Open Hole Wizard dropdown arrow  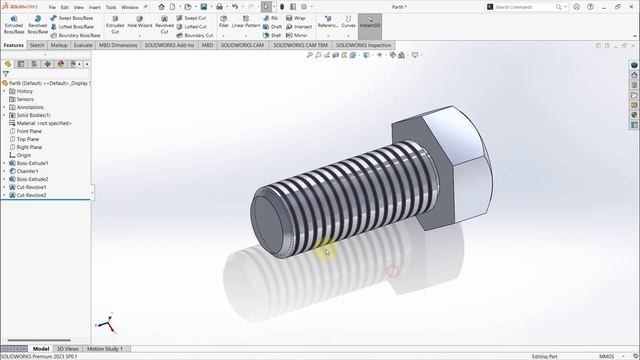[140, 36]
